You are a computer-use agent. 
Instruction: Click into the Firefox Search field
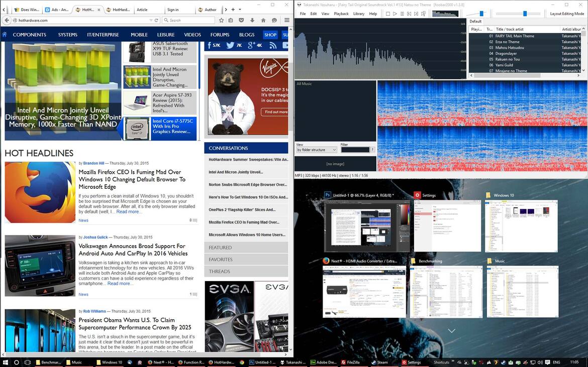coord(189,20)
